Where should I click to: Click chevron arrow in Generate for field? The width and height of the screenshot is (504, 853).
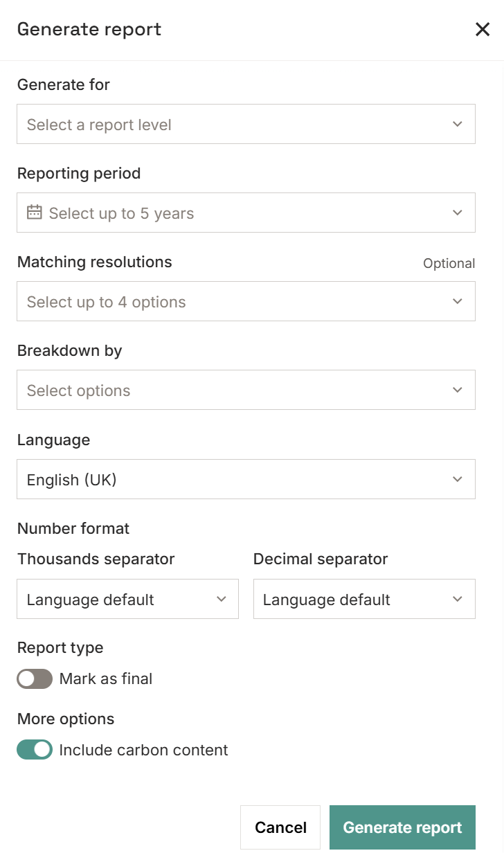[458, 124]
